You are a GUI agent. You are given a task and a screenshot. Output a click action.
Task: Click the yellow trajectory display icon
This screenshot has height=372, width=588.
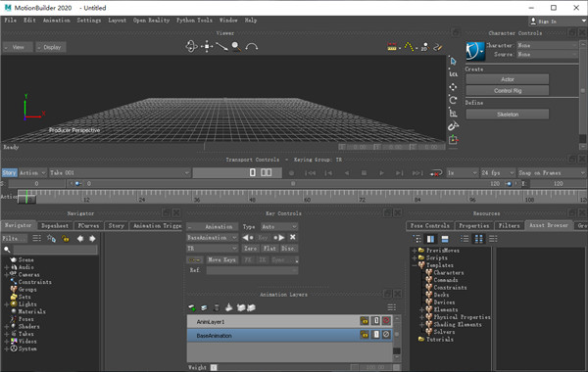click(409, 47)
